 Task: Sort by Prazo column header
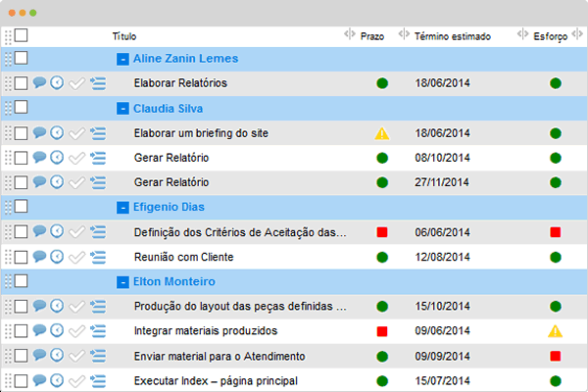(x=372, y=36)
